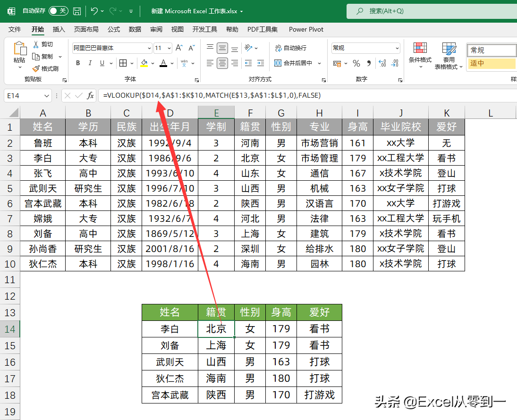Image resolution: width=517 pixels, height=420 pixels.
Task: Select column H header
Action: coord(319,113)
